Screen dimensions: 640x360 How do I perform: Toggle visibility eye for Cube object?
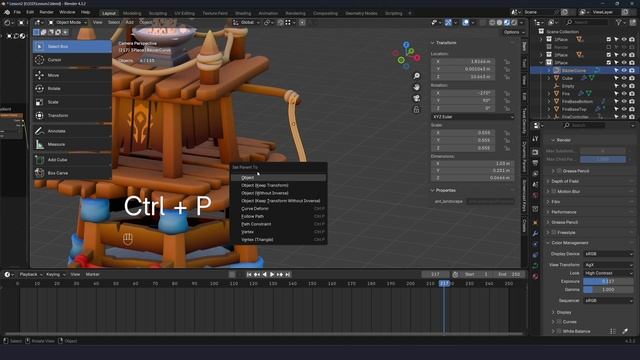(x=624, y=78)
